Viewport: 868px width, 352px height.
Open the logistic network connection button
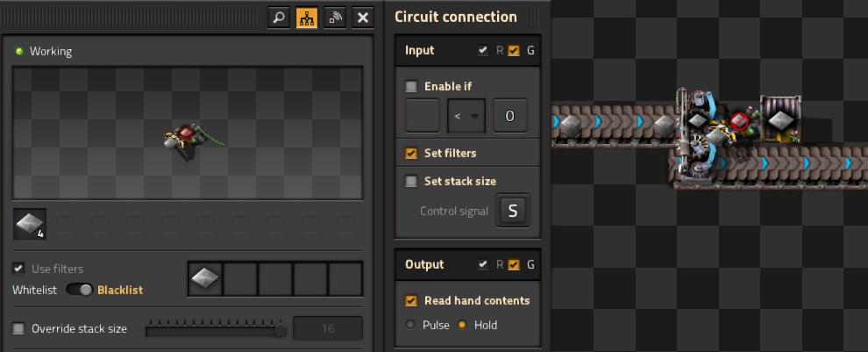335,18
